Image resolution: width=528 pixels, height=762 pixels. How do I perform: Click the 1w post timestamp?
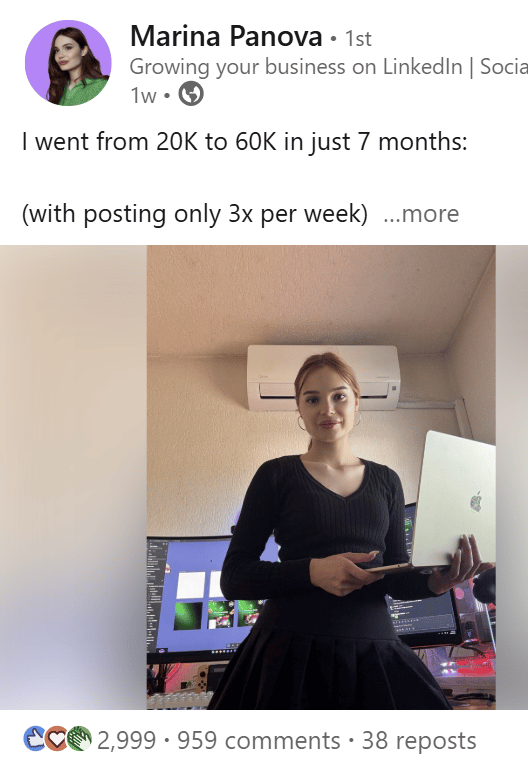143,95
